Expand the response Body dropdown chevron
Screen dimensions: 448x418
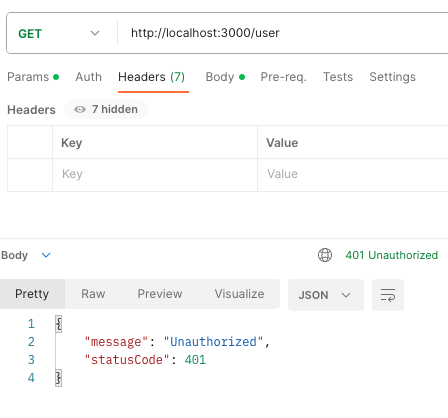coord(46,255)
